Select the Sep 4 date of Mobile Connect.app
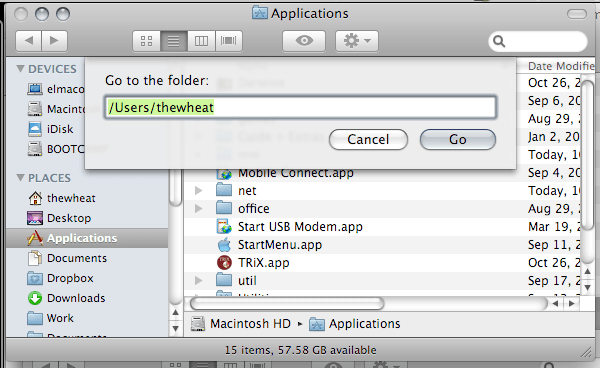The width and height of the screenshot is (600, 368). coord(554,173)
